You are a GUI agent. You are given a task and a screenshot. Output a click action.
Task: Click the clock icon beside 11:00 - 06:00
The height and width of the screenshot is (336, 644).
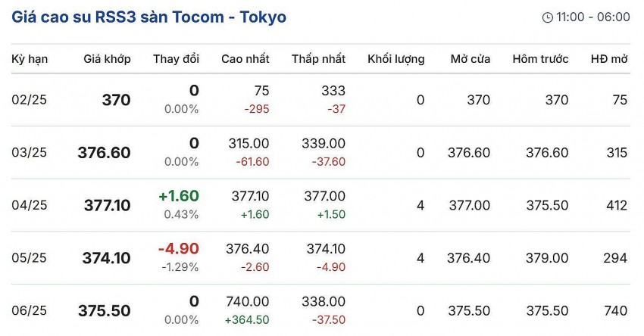click(548, 17)
